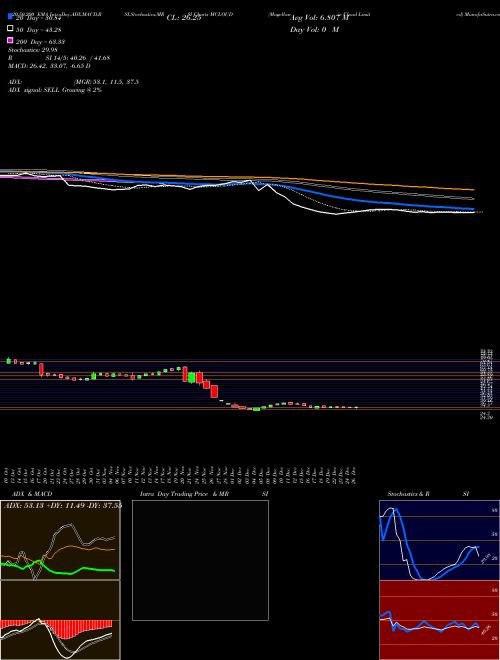Click the magenta 200 Day legend swatch
Image resolution: width=500 pixels, height=660 pixels.
(x=10, y=40)
